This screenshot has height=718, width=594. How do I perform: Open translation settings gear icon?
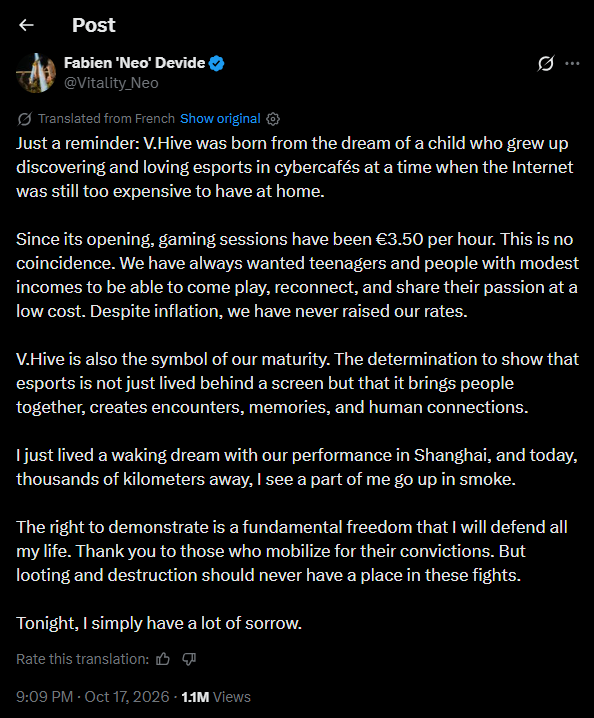click(273, 119)
